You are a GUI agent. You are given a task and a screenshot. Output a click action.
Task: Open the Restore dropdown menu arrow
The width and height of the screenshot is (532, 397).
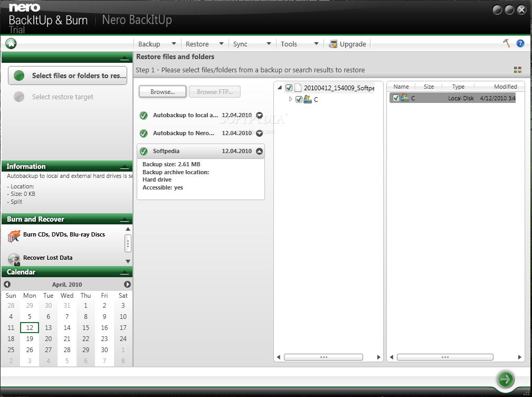tap(221, 43)
